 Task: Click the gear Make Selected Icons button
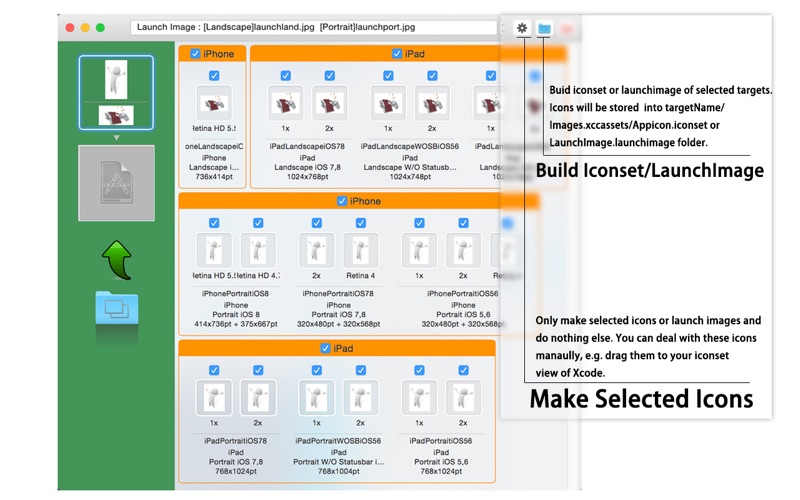[522, 28]
